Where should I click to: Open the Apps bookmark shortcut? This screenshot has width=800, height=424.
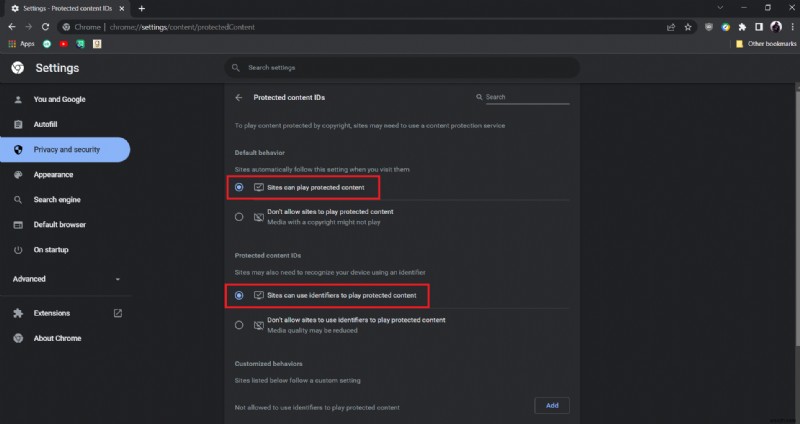click(x=21, y=44)
